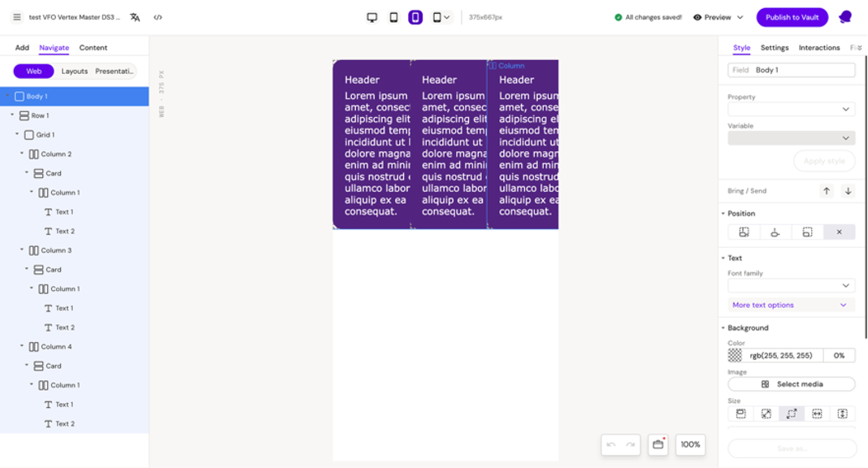Open the Content tab
The width and height of the screenshot is (868, 468).
(x=93, y=48)
